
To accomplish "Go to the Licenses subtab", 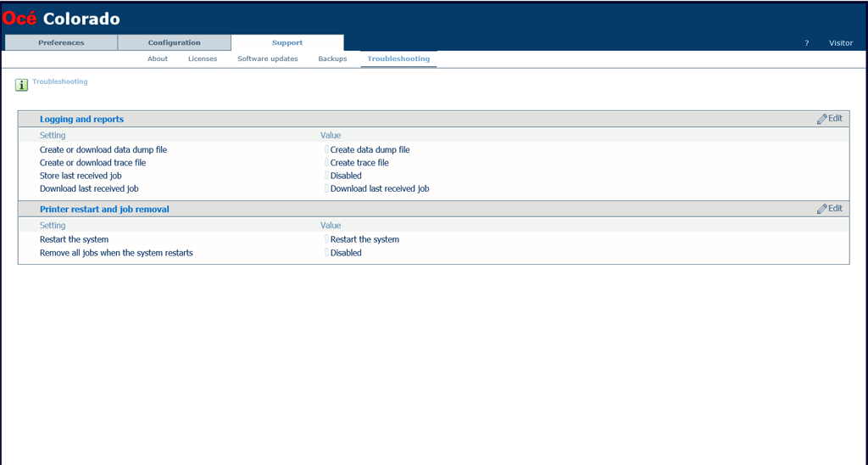I will (203, 59).
